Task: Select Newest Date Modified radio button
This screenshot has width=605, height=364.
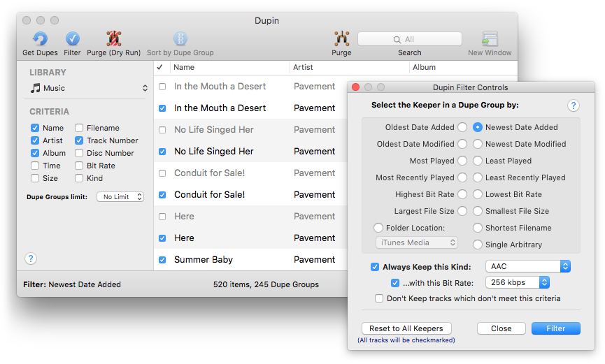Action: (477, 144)
